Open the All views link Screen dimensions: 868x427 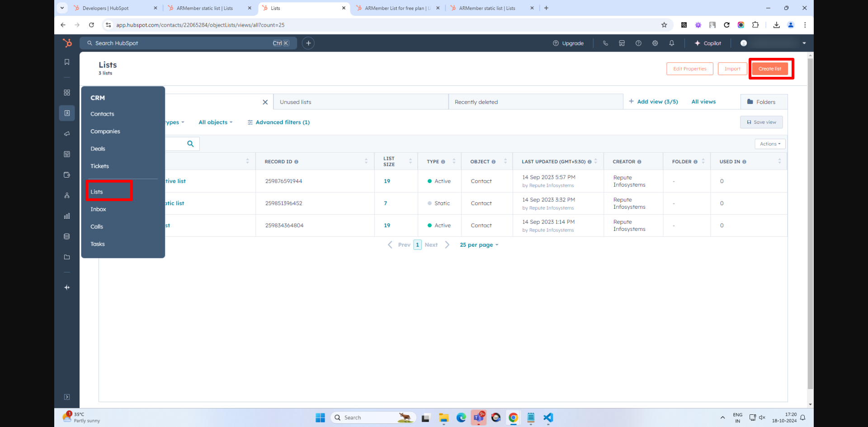tap(703, 102)
